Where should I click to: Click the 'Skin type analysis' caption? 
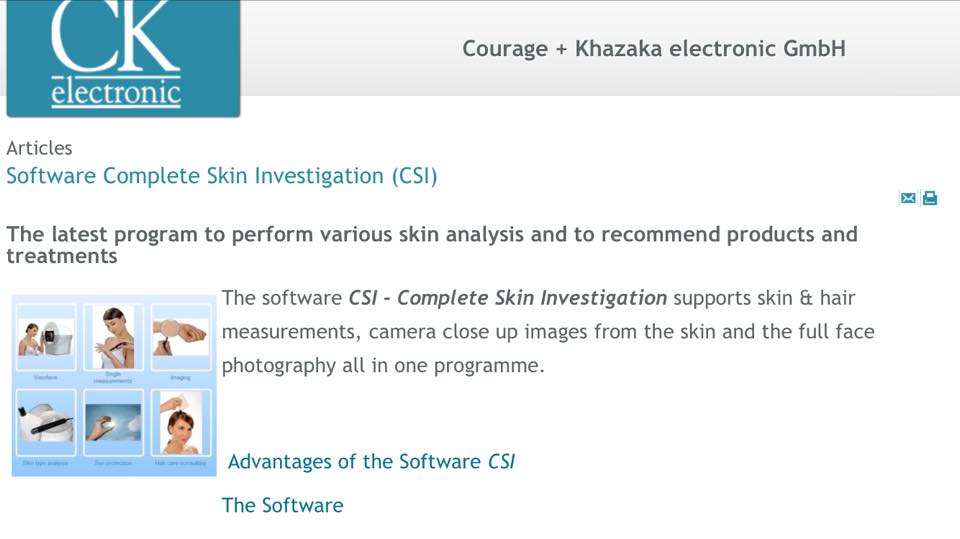[46, 463]
